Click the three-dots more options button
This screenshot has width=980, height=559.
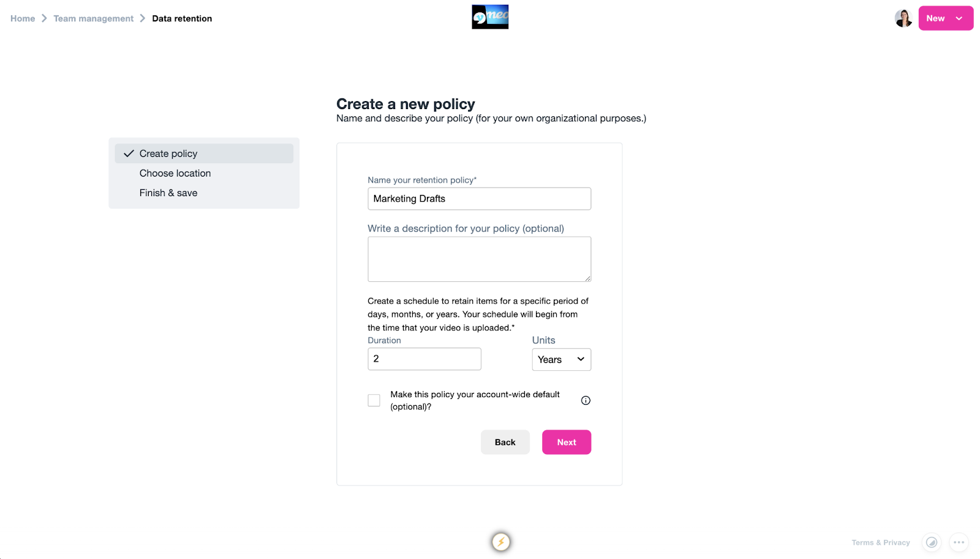pyautogui.click(x=959, y=542)
